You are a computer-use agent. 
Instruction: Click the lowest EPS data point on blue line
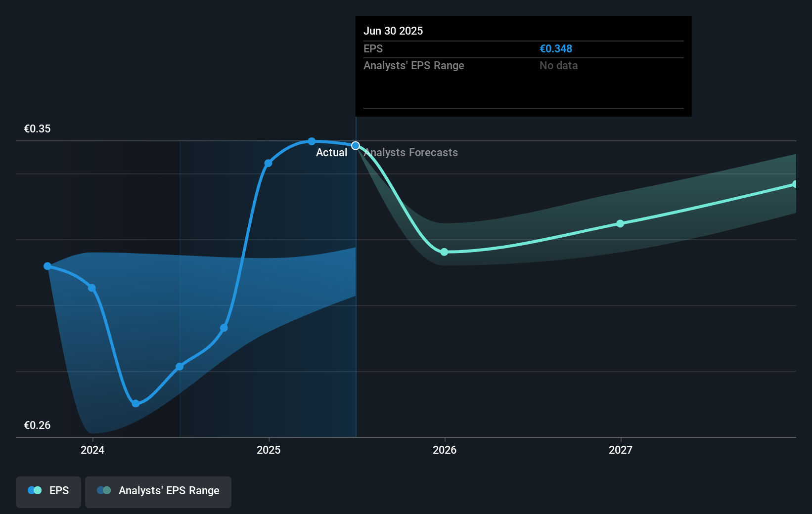[136, 404]
